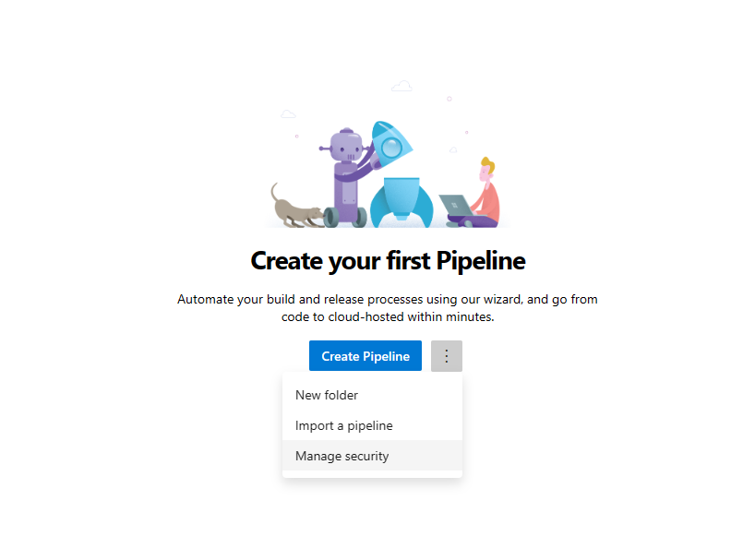Image resolution: width=731 pixels, height=560 pixels.
Task: Click the cloud outline above the rocket
Action: point(401,87)
